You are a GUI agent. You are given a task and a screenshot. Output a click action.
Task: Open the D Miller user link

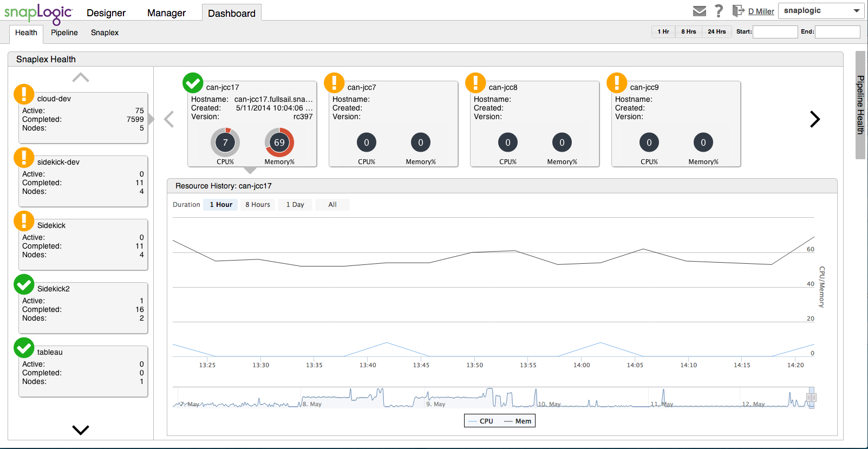pos(761,11)
